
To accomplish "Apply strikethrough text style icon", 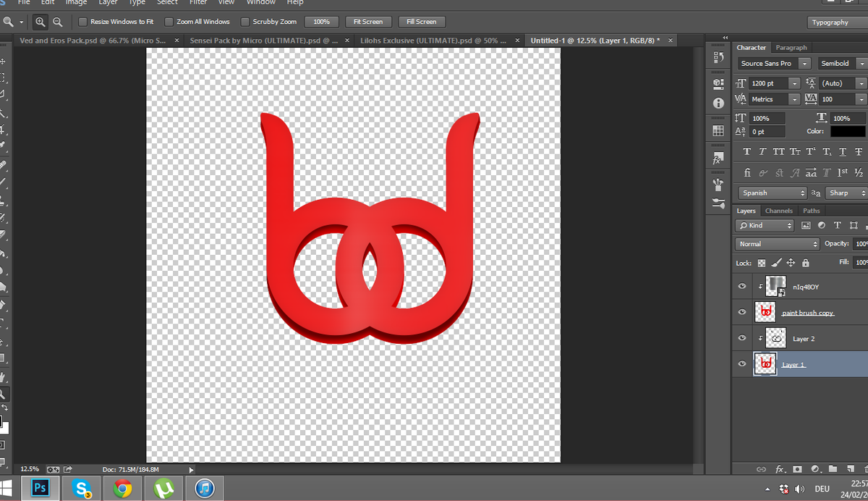I will click(x=858, y=151).
